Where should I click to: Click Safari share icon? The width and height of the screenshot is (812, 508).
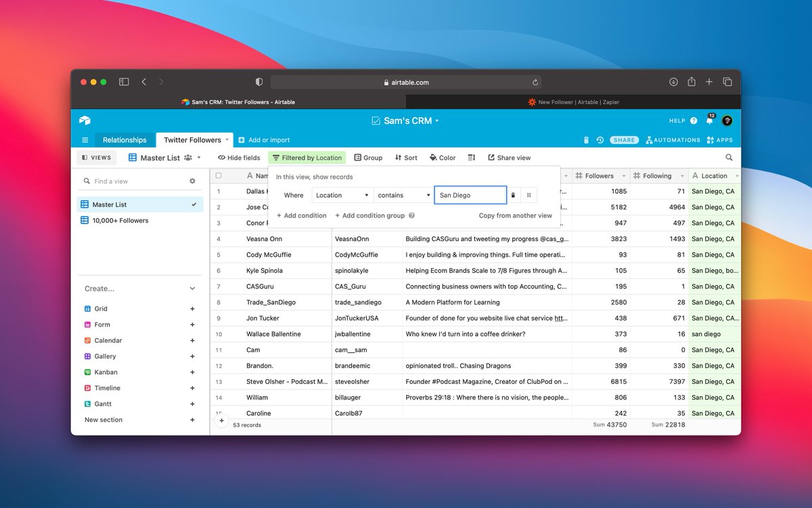(692, 82)
